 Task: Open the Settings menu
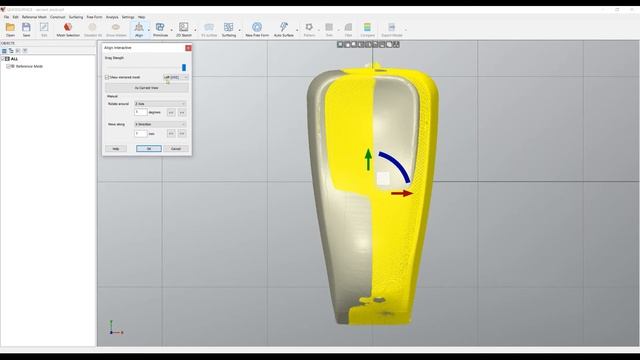tap(128, 17)
